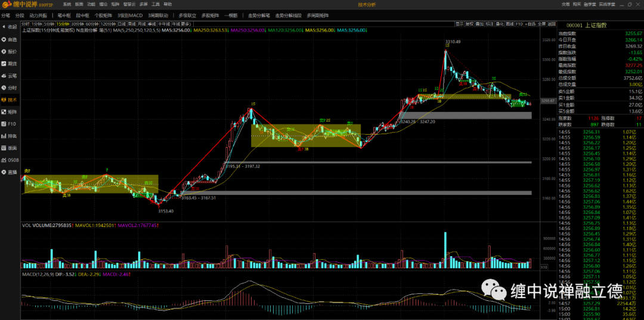Open the 自选 watchlist sidebar icon
644x320 pixels.
[x=10, y=39]
